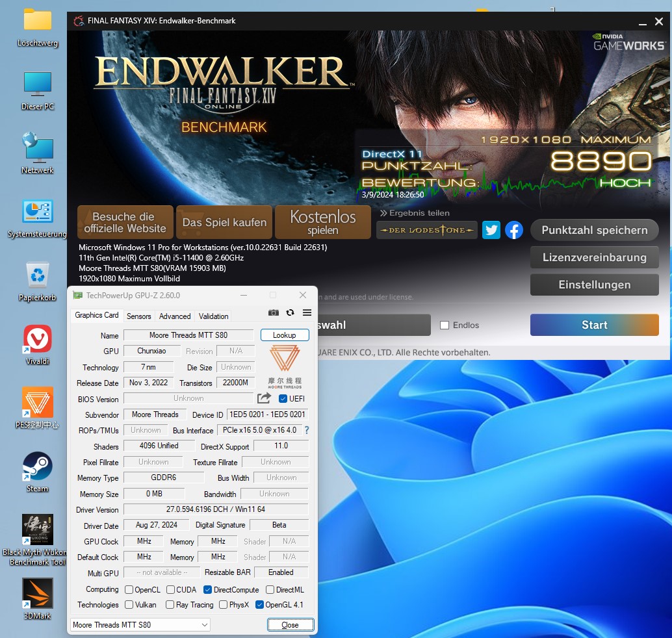672x638 pixels.
Task: Click Besuche die offizielle Website
Action: pos(125,222)
